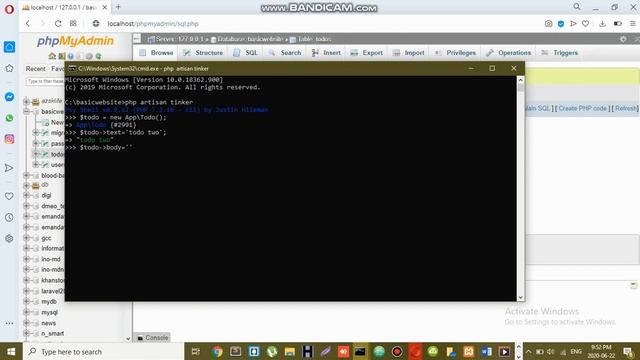The width and height of the screenshot is (640, 360).
Task: Expand the mydb database node
Action: point(27,302)
